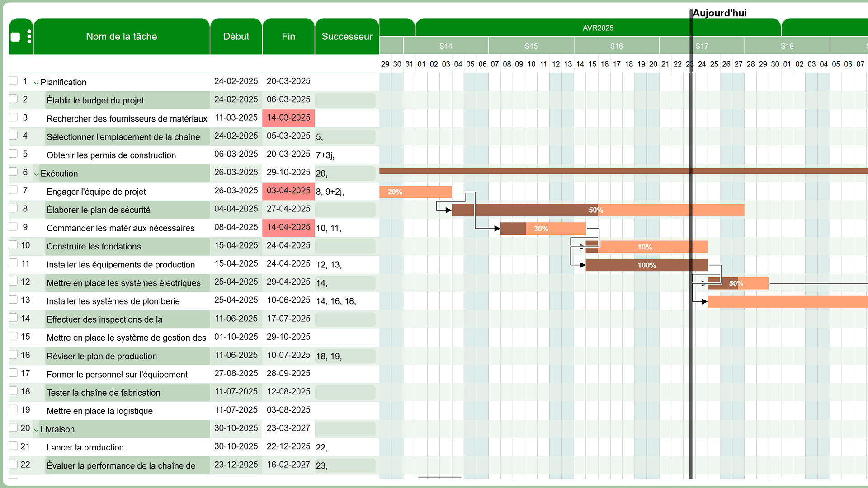
Task: Click the arrowhead pointing to the plomberie bar
Action: [x=704, y=301]
